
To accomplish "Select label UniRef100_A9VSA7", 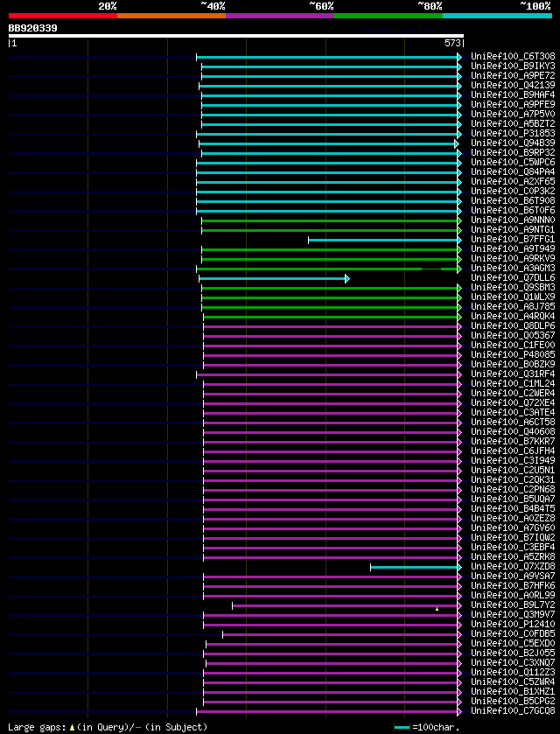I will tap(513, 576).
